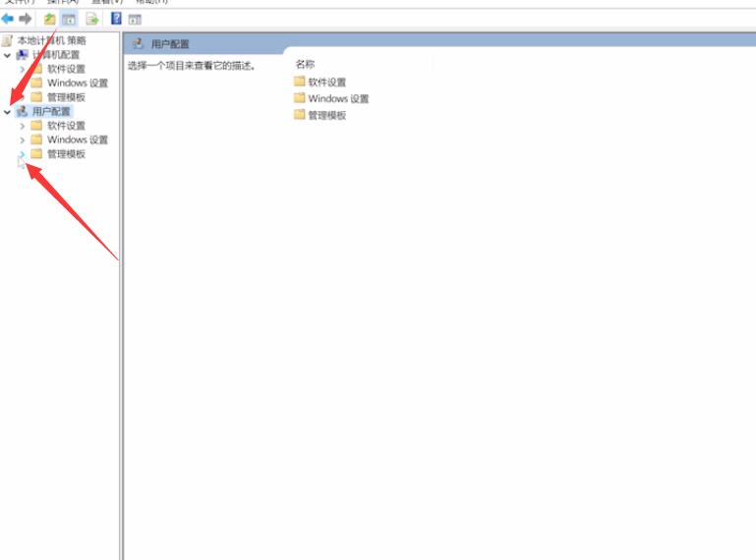
Task: Select 用户配置 in the tree
Action: tap(51, 111)
